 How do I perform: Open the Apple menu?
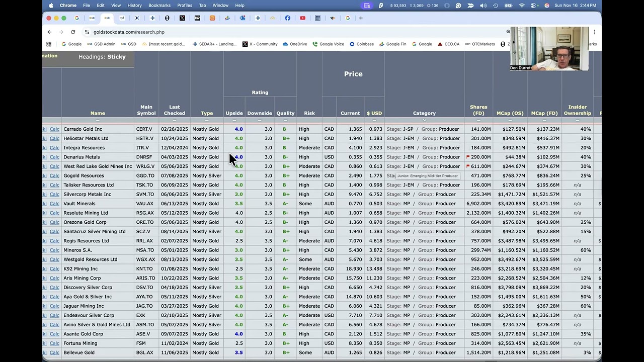(51, 6)
